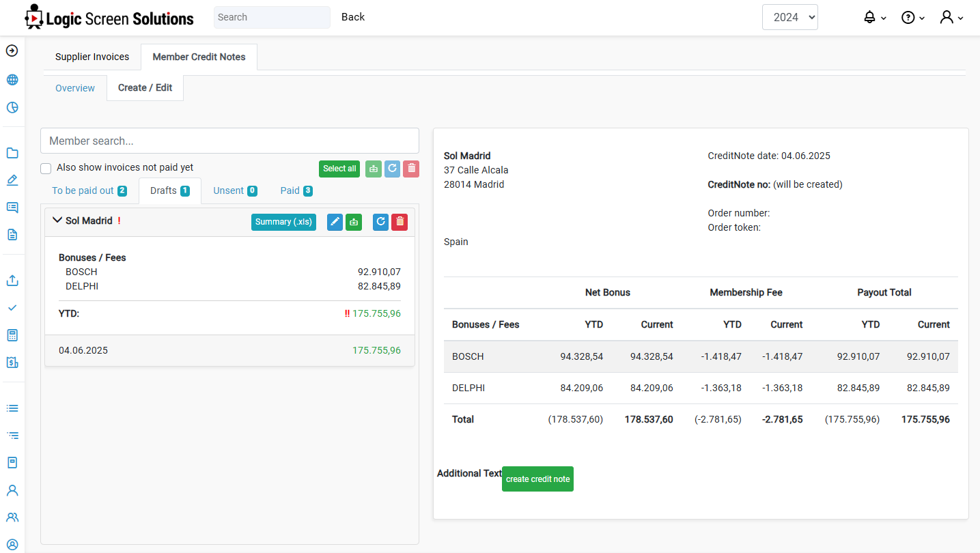The image size is (980, 553).
Task: Open the help question mark menu
Action: pyautogui.click(x=912, y=18)
